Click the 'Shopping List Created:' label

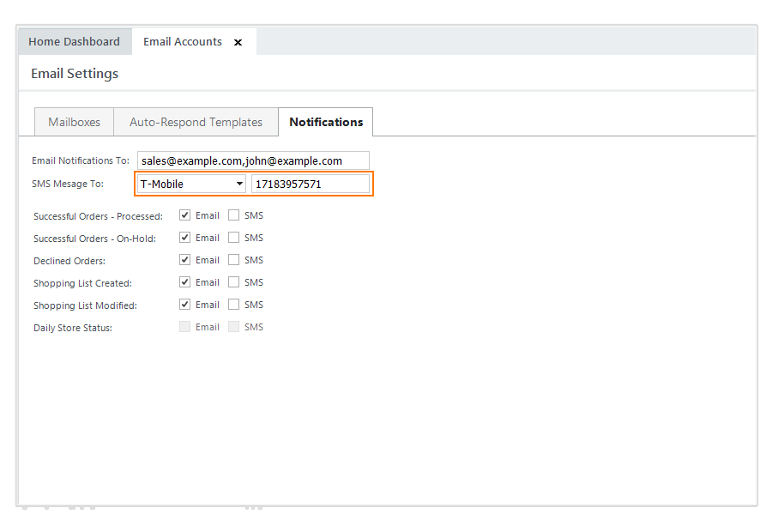82,283
